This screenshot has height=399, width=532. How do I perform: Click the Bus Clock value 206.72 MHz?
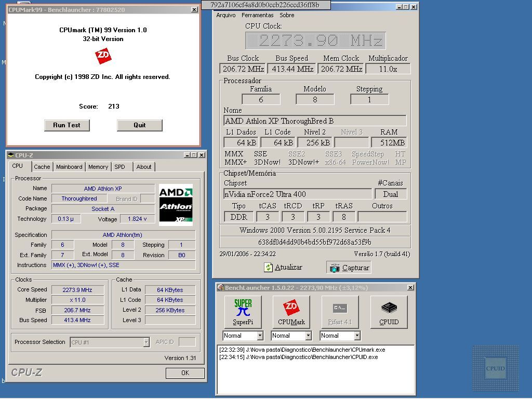[x=243, y=69]
